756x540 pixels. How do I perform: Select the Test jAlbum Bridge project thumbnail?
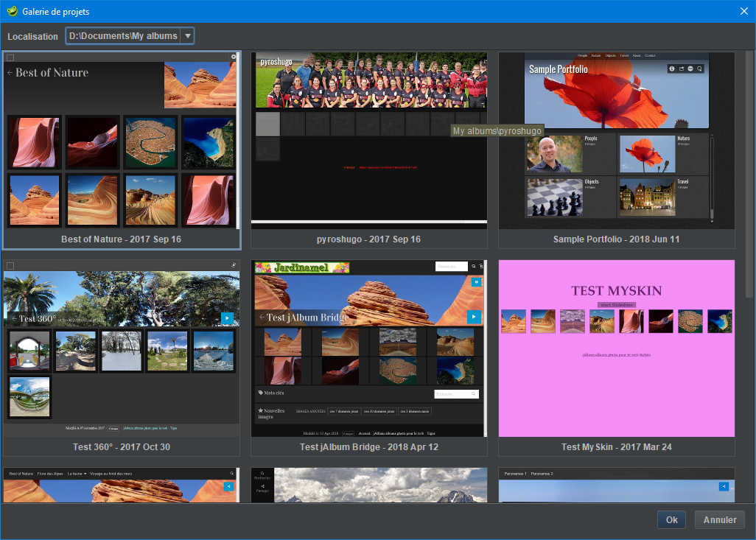click(369, 348)
